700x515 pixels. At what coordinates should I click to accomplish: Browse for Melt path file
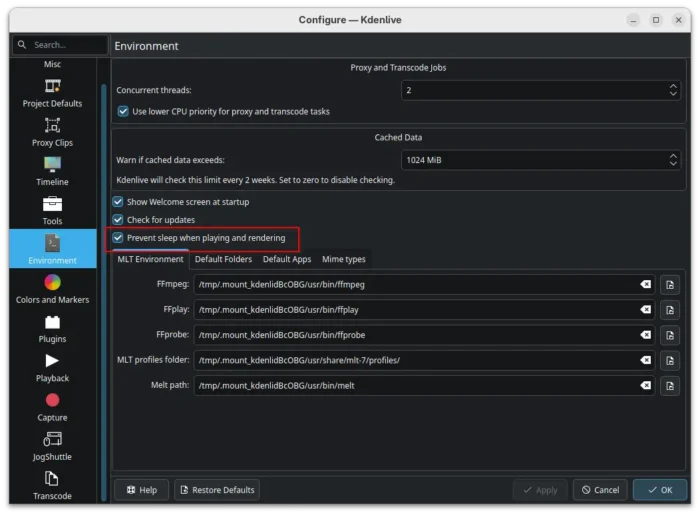[670, 386]
